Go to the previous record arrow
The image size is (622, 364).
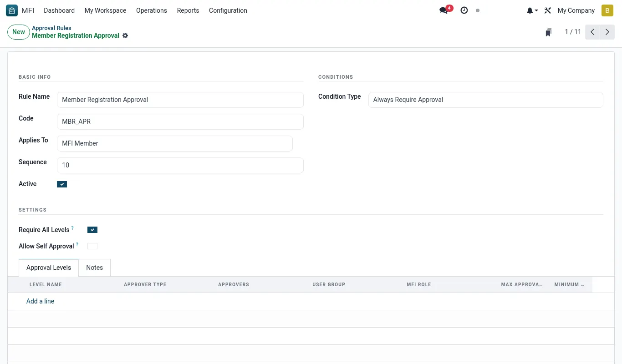click(592, 32)
